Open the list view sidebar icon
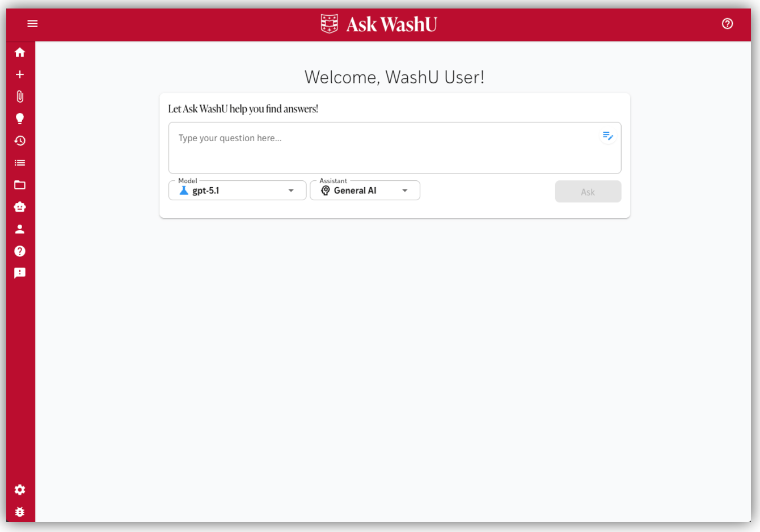Image resolution: width=760 pixels, height=532 pixels. tap(20, 163)
